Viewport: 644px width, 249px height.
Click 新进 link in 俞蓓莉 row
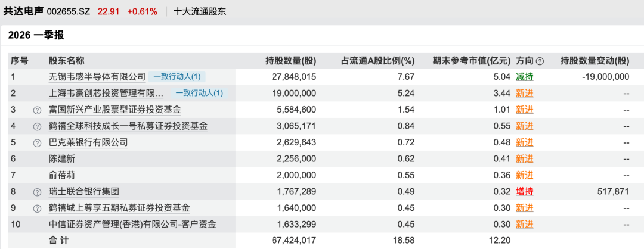(x=524, y=175)
